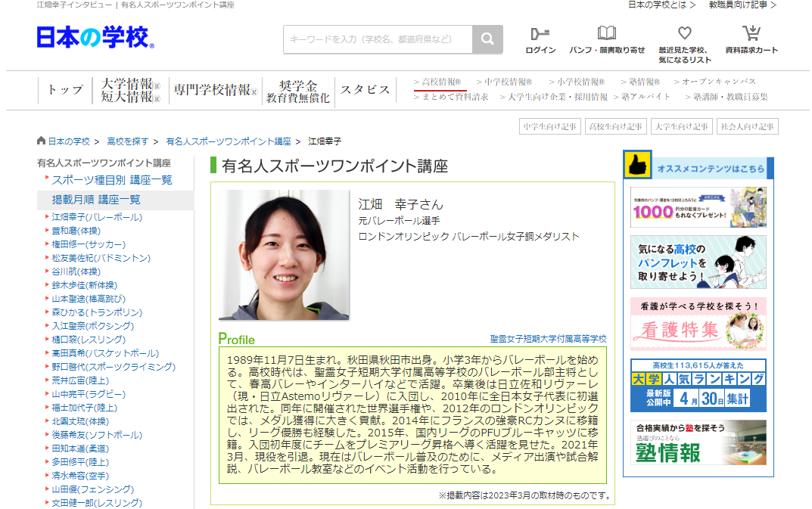Click the 江畑幸子 portrait photo
The image size is (812, 509).
(284, 255)
